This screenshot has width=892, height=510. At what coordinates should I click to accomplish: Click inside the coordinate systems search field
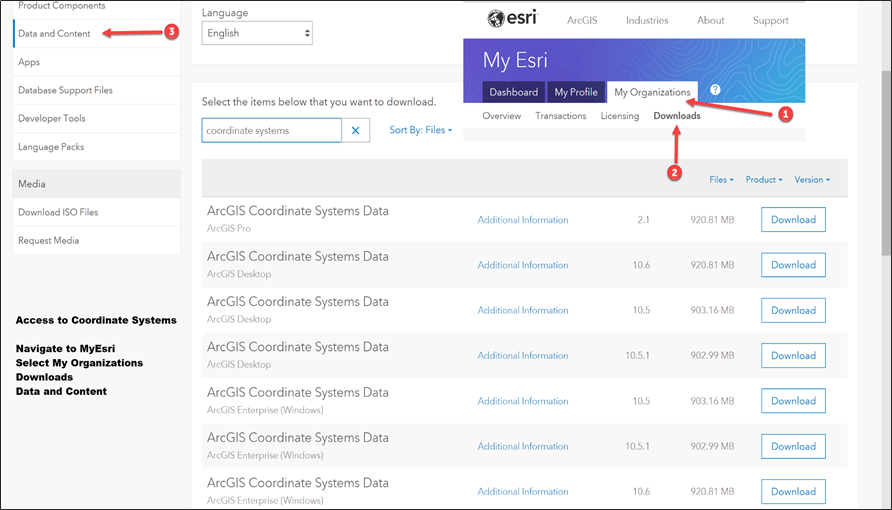[270, 131]
